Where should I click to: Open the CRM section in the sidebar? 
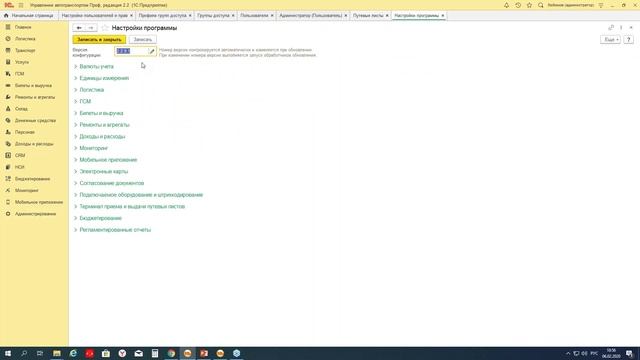coord(20,156)
